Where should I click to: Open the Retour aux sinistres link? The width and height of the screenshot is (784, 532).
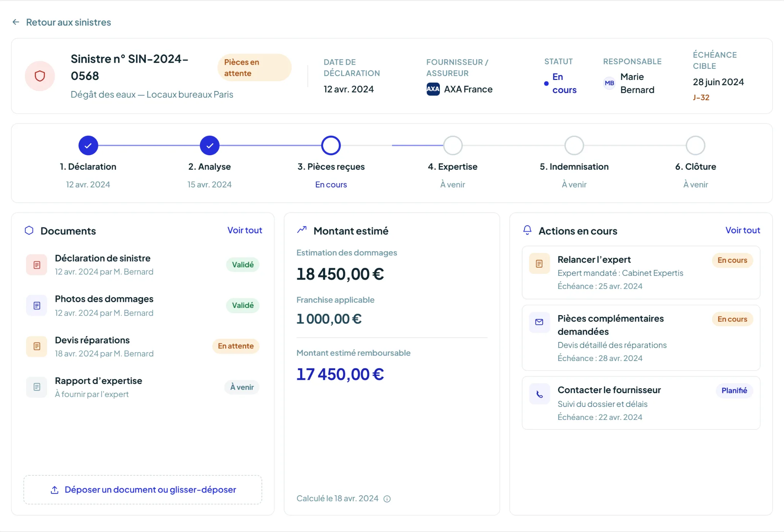pyautogui.click(x=68, y=22)
